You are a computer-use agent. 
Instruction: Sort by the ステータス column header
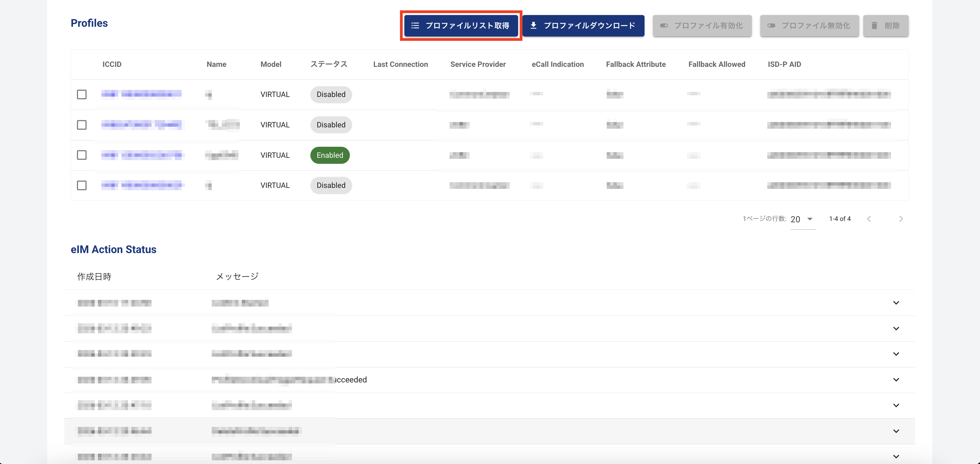coord(329,64)
